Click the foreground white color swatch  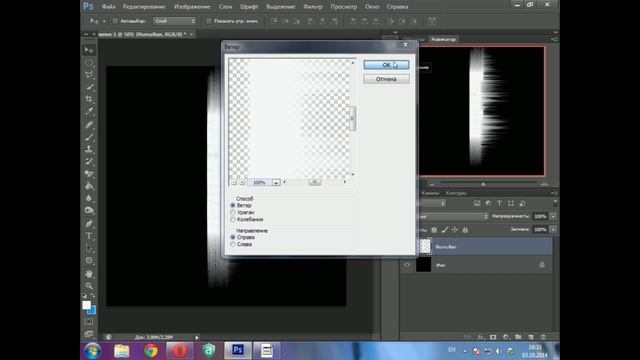point(87,305)
